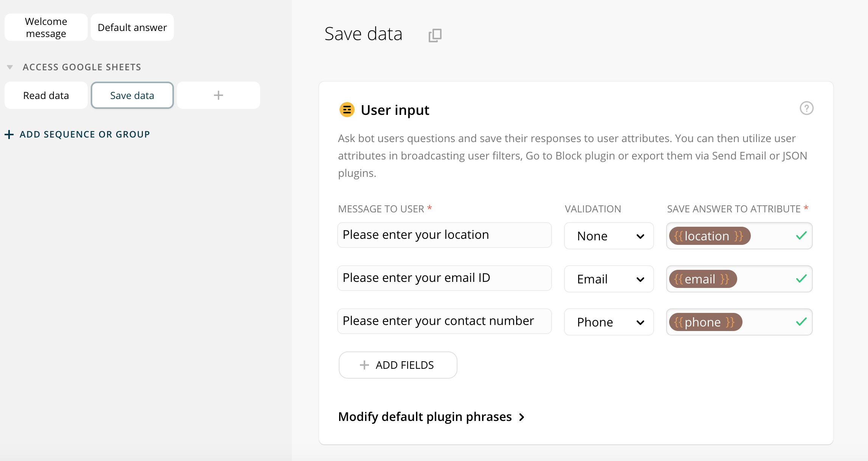The height and width of the screenshot is (461, 868).
Task: Click the location message input field
Action: coord(444,235)
